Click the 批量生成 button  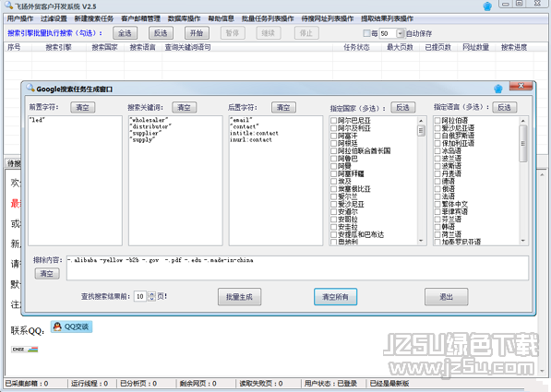coord(239,297)
